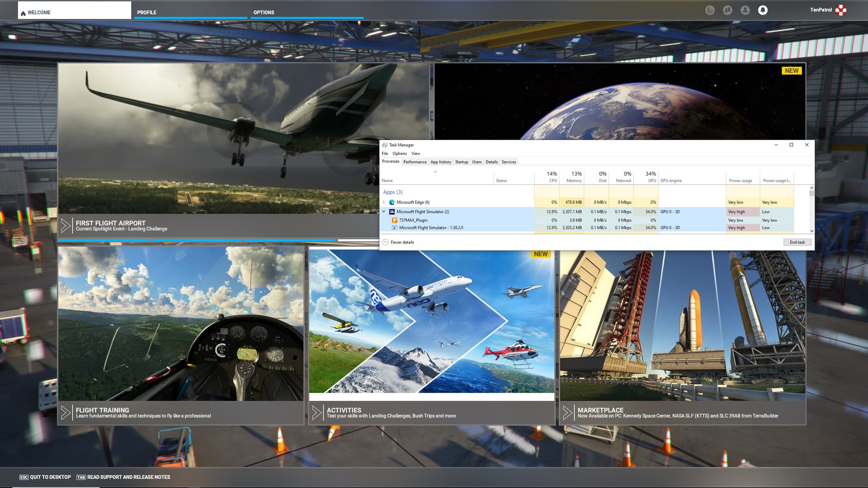
Task: Click the Microsoft Edge icon in Task Manager
Action: [x=392, y=202]
